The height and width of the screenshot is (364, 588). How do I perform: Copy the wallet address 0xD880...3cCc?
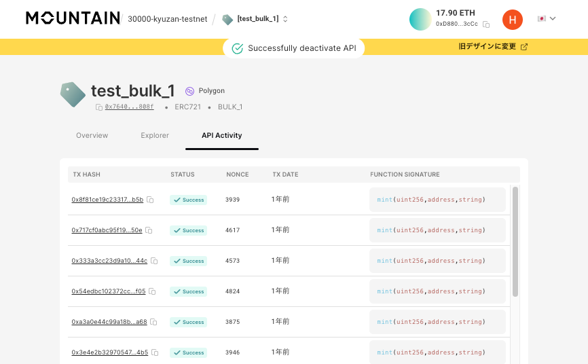[486, 24]
